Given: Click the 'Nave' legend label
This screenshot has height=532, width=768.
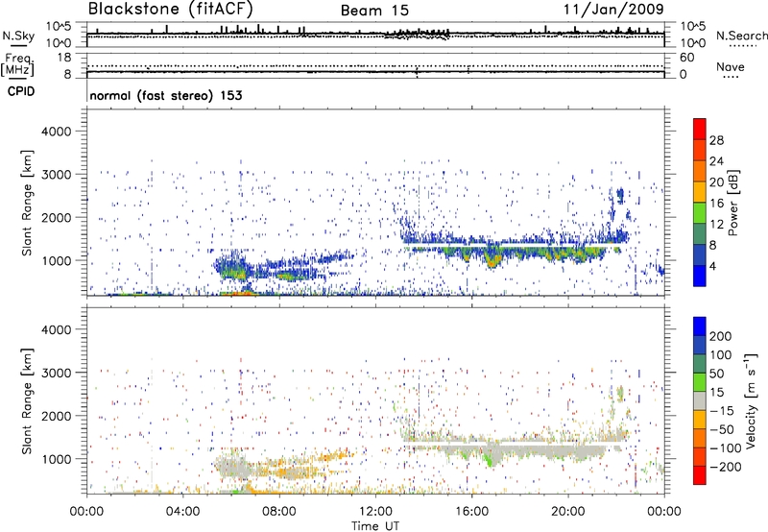Looking at the screenshot, I should tap(731, 66).
